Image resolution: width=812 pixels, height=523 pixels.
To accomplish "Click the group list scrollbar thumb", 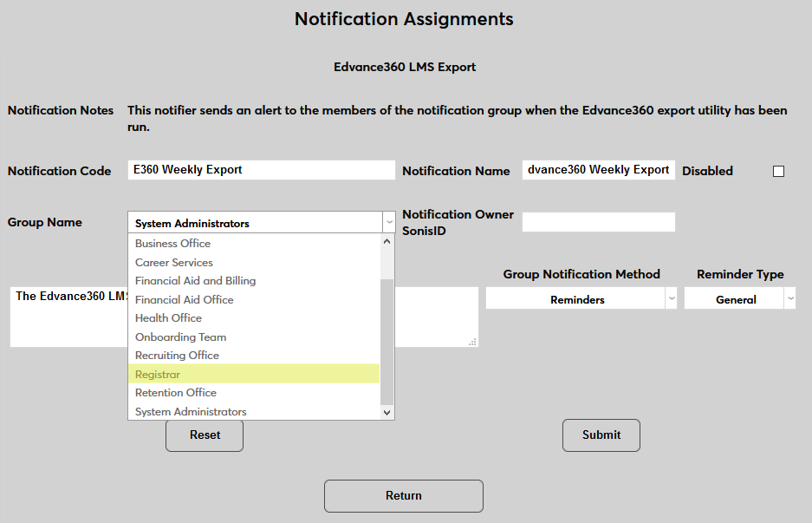I will 387,342.
